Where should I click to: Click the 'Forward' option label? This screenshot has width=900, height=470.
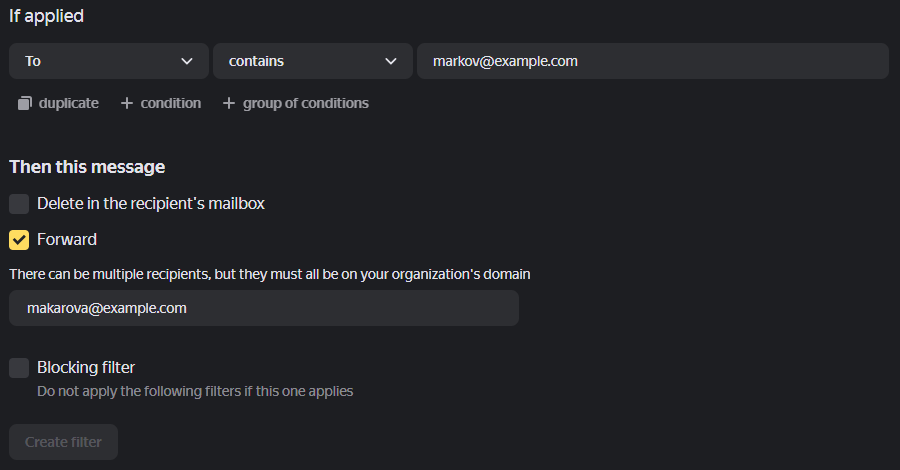(x=67, y=240)
